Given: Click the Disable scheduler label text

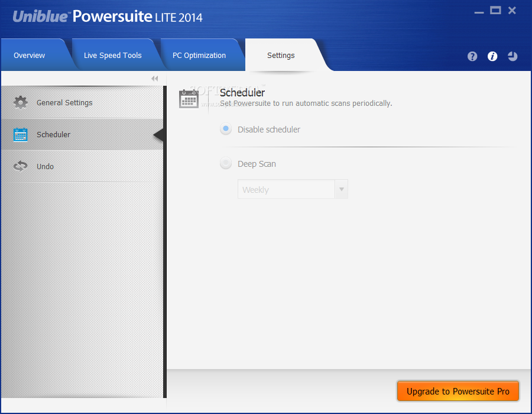Looking at the screenshot, I should click(269, 130).
